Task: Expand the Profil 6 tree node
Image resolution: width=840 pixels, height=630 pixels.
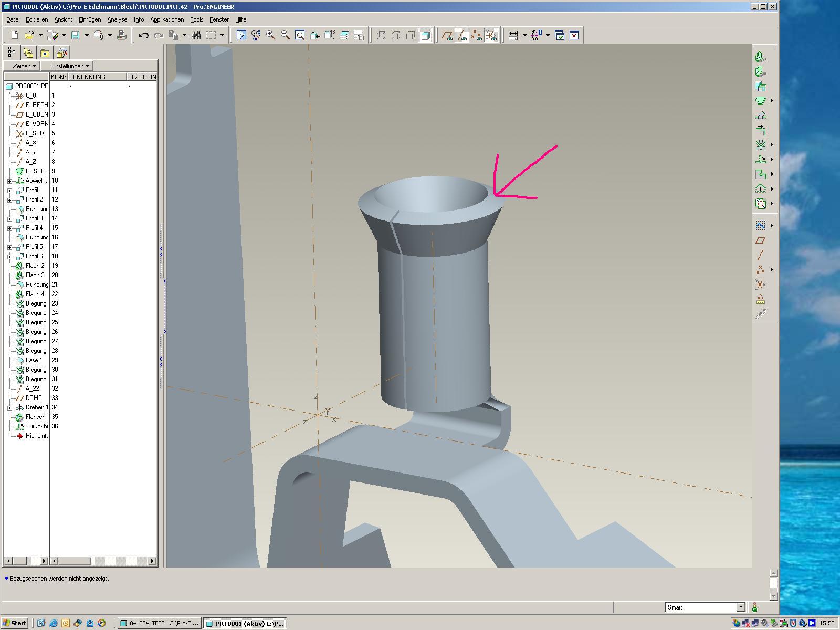Action: coord(9,256)
